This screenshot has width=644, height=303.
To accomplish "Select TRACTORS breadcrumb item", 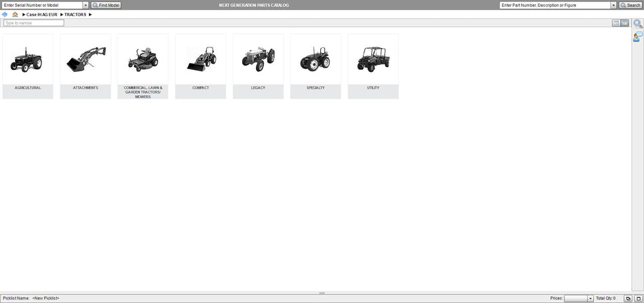I will (75, 14).
